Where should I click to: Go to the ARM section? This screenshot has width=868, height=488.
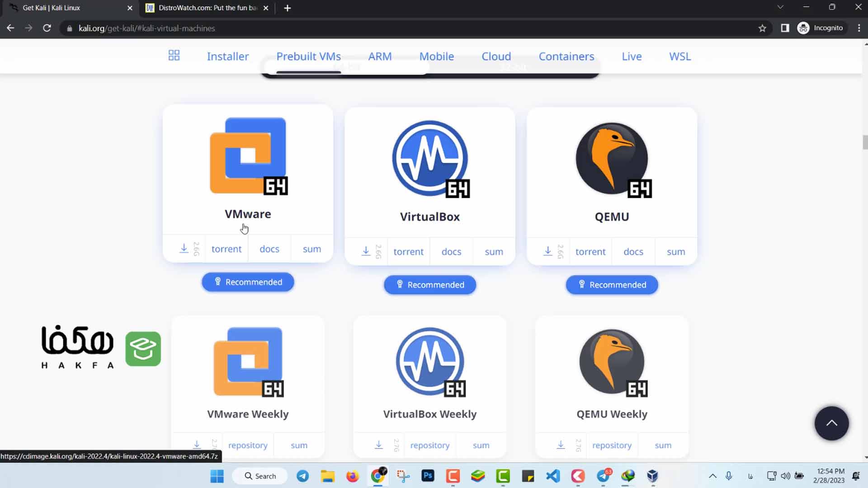pos(380,56)
